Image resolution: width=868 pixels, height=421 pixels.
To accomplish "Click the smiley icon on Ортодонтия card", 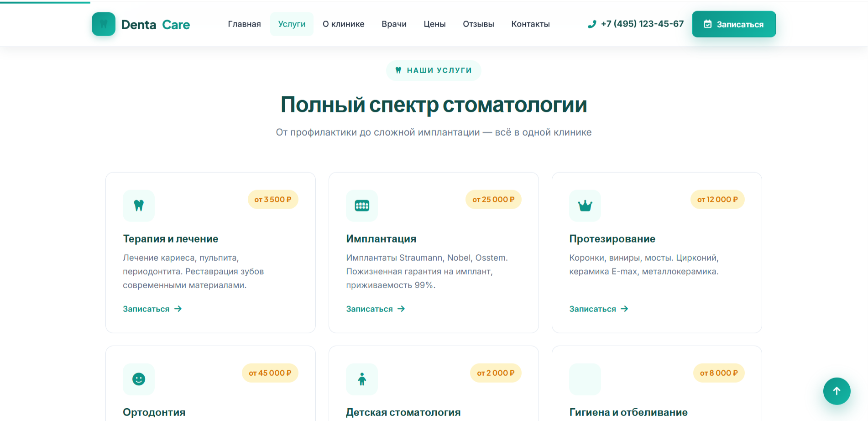I will (x=139, y=379).
